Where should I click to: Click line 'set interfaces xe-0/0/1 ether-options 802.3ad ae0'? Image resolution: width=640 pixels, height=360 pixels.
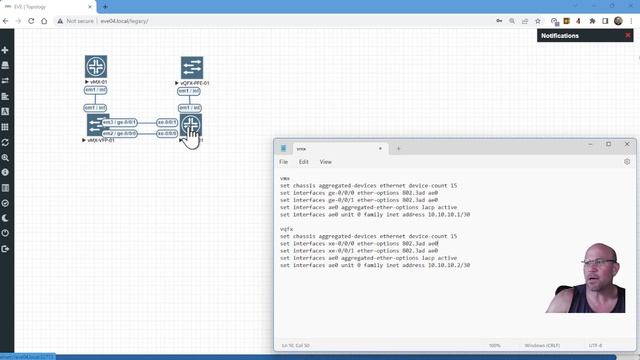359,251
